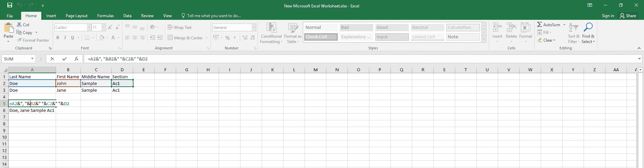Click the Tell me what you want search box

[211, 16]
